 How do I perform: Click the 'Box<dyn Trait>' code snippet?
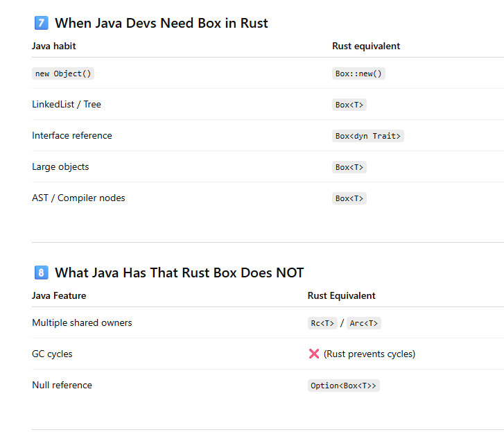pos(367,136)
